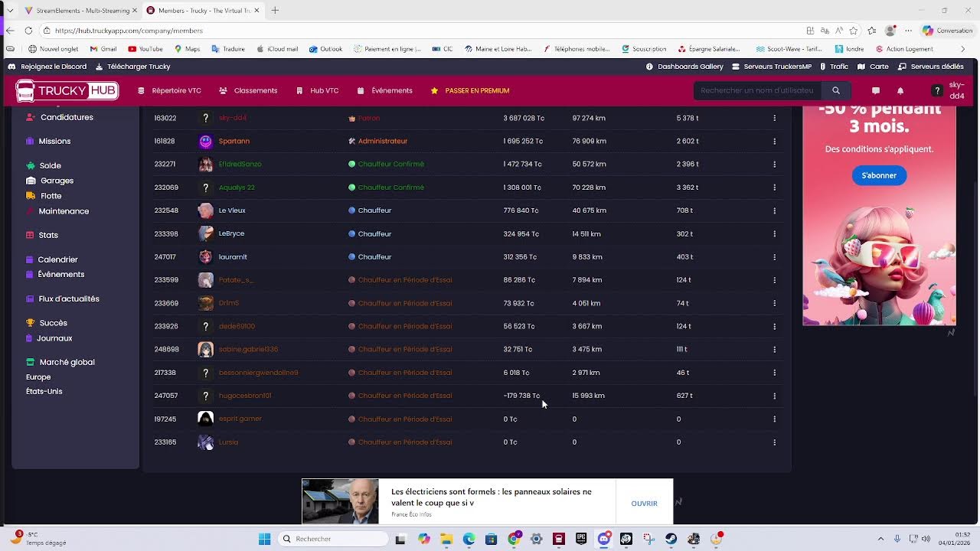Open a new browser tab
The width and height of the screenshot is (980, 551).
click(x=275, y=10)
